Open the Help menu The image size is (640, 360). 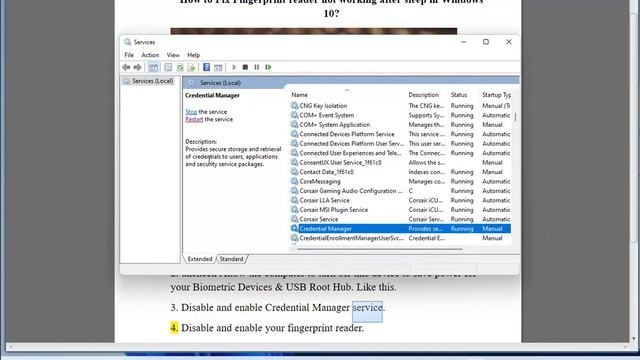coord(193,55)
